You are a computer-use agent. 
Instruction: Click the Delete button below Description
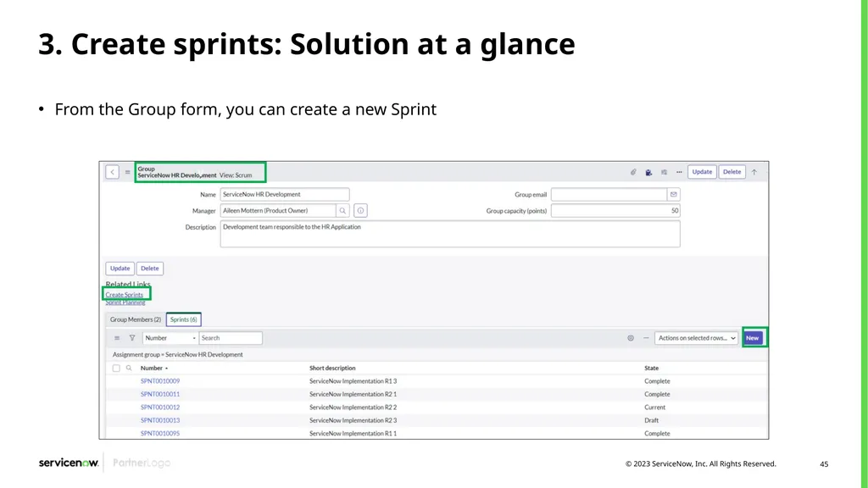pos(149,269)
